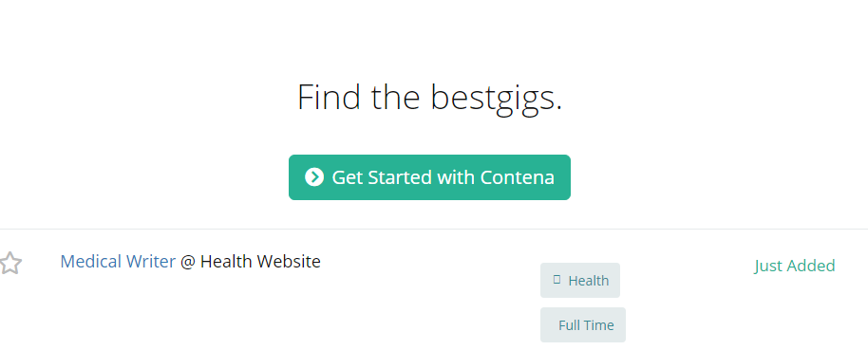The image size is (868, 350).
Task: Open the Medical Writer job link
Action: click(x=118, y=261)
